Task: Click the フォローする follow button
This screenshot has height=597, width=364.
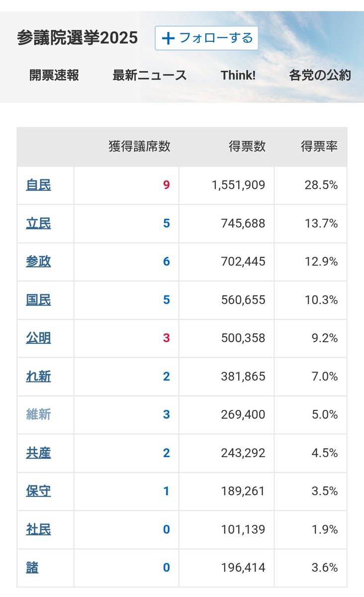Action: point(206,38)
